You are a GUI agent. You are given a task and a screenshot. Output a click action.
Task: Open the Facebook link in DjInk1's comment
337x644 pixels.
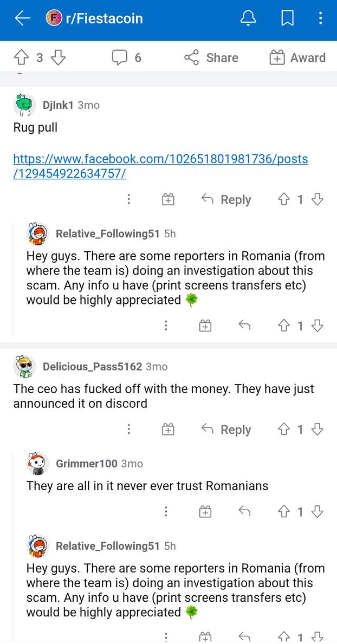(x=160, y=166)
